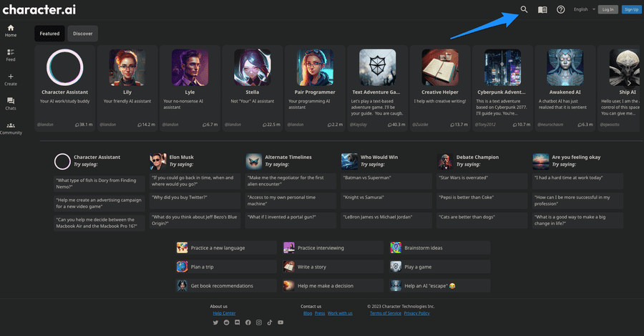Select prompt "What if I invented a portal gun?"

[x=291, y=221]
